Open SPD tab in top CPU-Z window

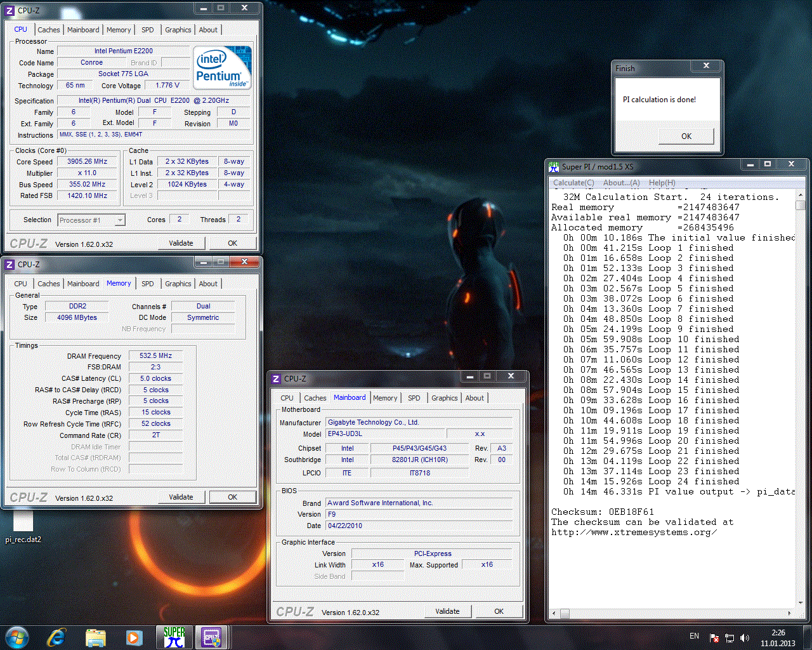point(148,30)
